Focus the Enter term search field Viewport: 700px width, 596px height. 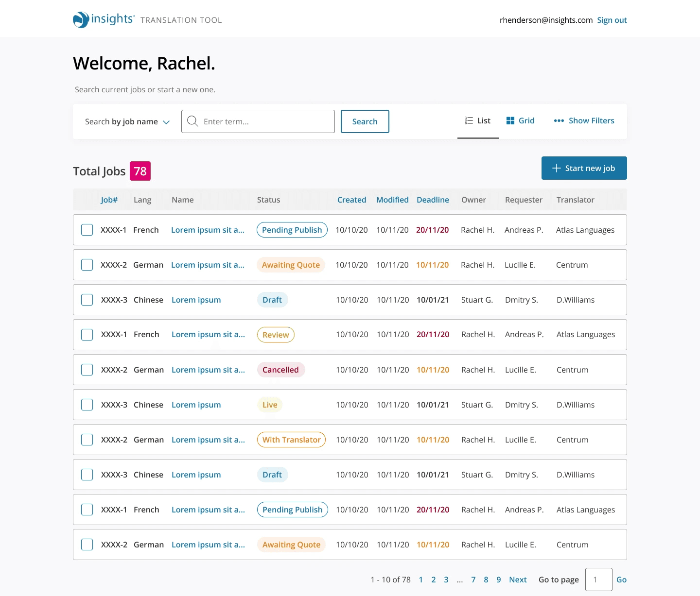258,121
